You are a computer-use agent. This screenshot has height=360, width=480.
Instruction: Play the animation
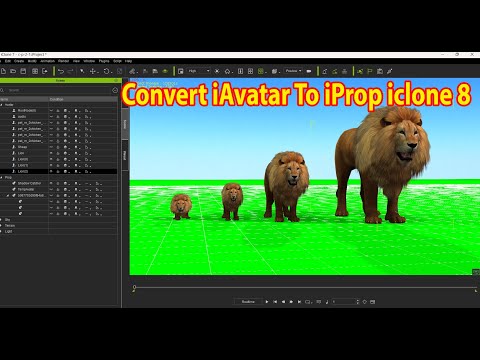click(267, 302)
